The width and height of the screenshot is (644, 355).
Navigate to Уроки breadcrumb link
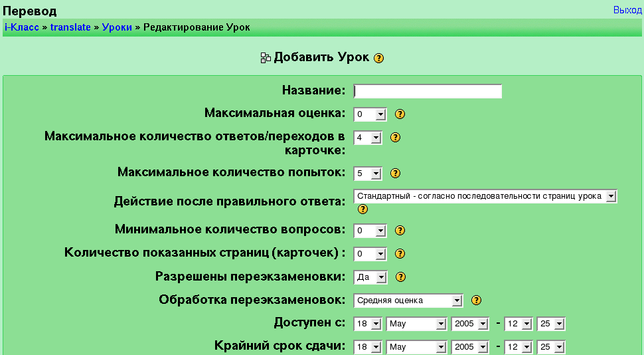pyautogui.click(x=117, y=27)
